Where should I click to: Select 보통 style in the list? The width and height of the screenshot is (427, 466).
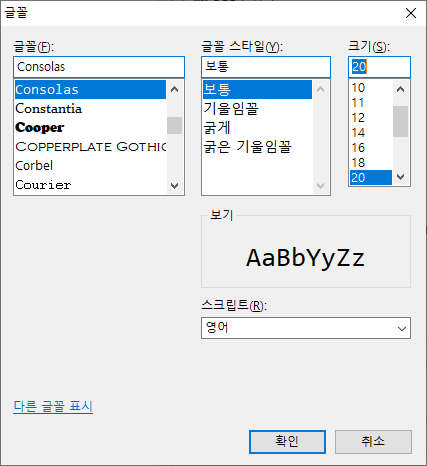click(x=257, y=89)
